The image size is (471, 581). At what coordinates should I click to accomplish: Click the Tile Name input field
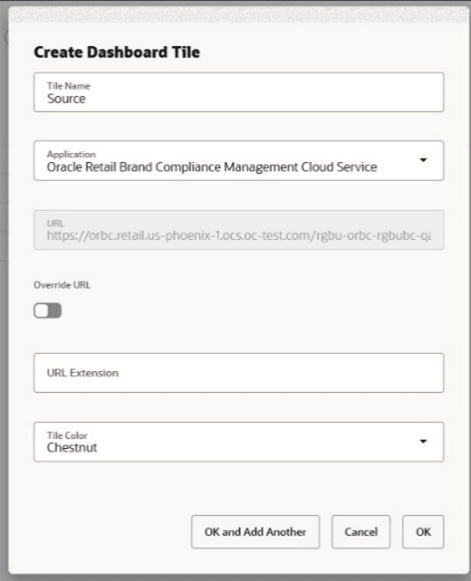coord(239,92)
